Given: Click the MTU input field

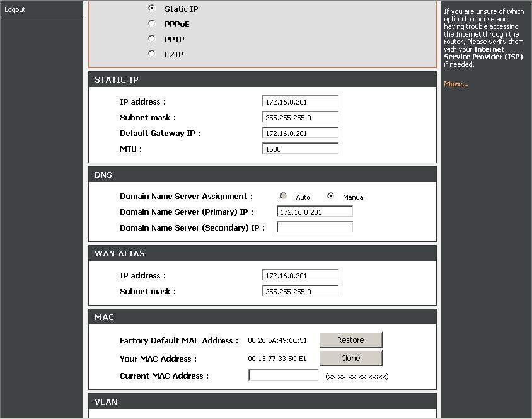Looking at the screenshot, I should point(300,149).
